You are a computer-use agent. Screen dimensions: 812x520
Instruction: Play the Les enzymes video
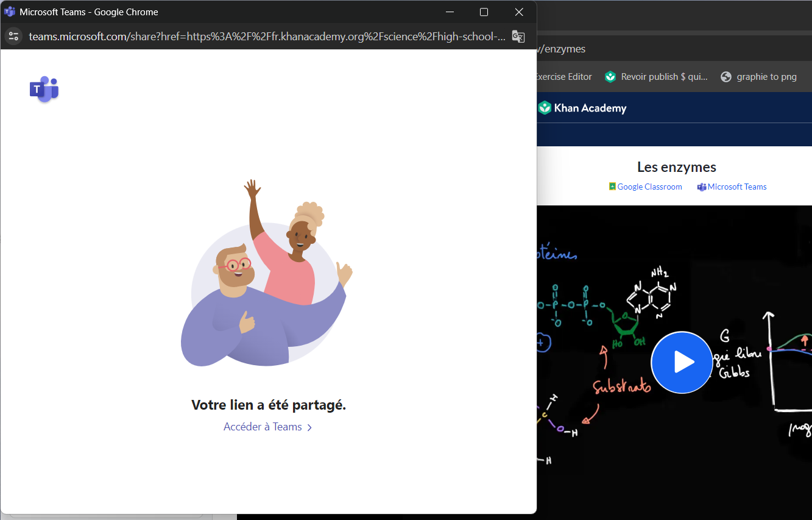682,362
